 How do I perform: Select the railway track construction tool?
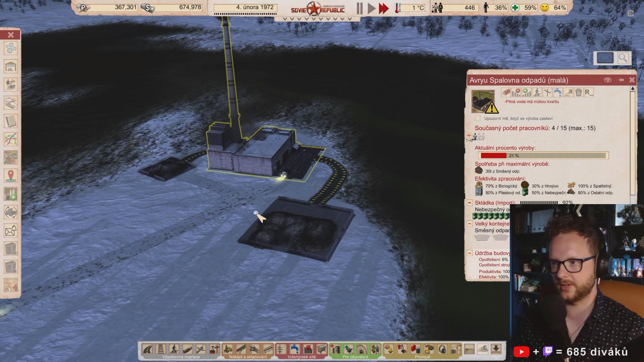(161, 349)
